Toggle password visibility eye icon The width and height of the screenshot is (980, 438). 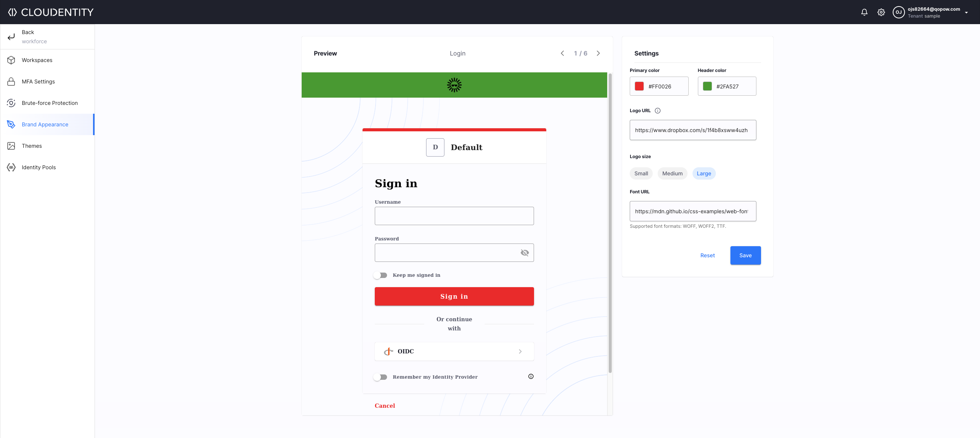pos(524,252)
